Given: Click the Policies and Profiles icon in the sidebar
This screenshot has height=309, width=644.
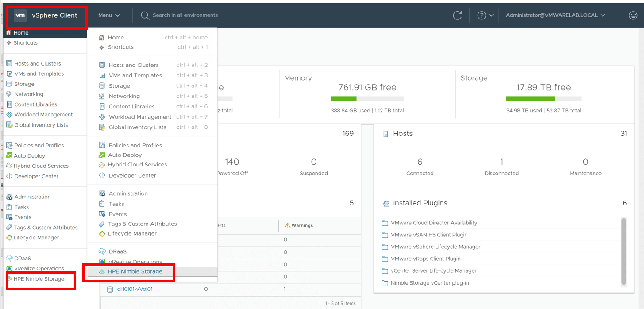Looking at the screenshot, I should coord(9,145).
